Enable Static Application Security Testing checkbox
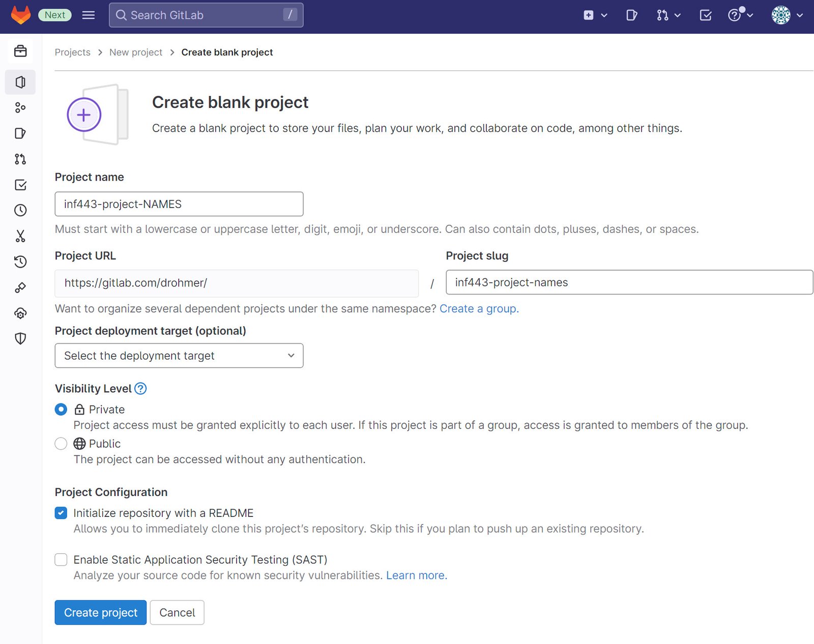814x644 pixels. (x=61, y=560)
